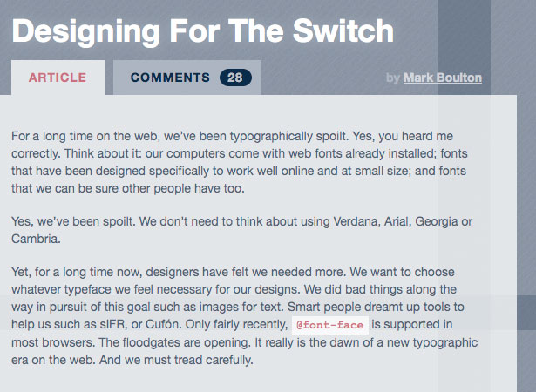Click the word Arial in the article
The width and height of the screenshot is (536, 392).
pyautogui.click(x=397, y=221)
